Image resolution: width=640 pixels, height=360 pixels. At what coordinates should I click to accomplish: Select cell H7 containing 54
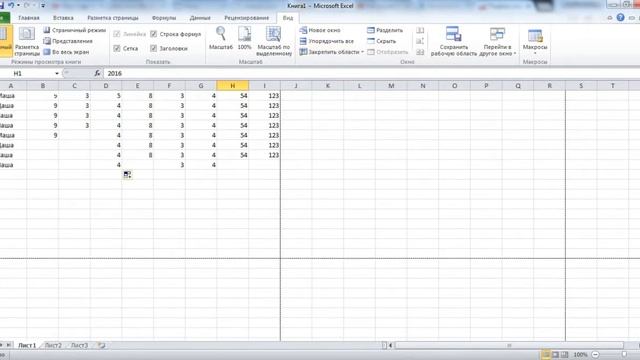(233, 155)
